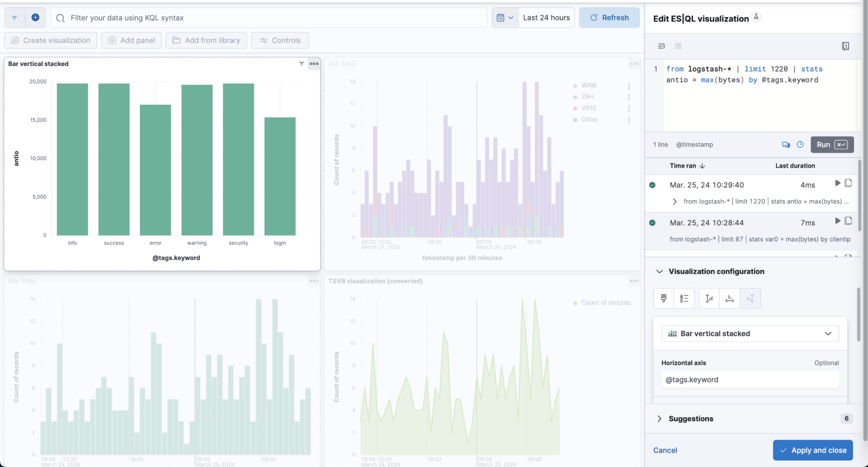The image size is (868, 467).
Task: Click the KQL filter search field
Action: [x=269, y=18]
